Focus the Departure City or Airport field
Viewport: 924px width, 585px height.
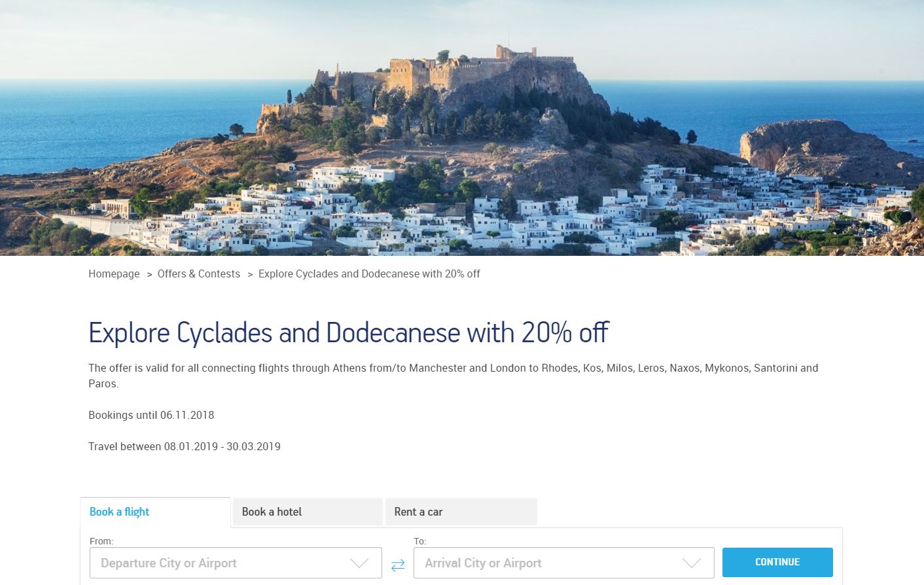(216, 563)
